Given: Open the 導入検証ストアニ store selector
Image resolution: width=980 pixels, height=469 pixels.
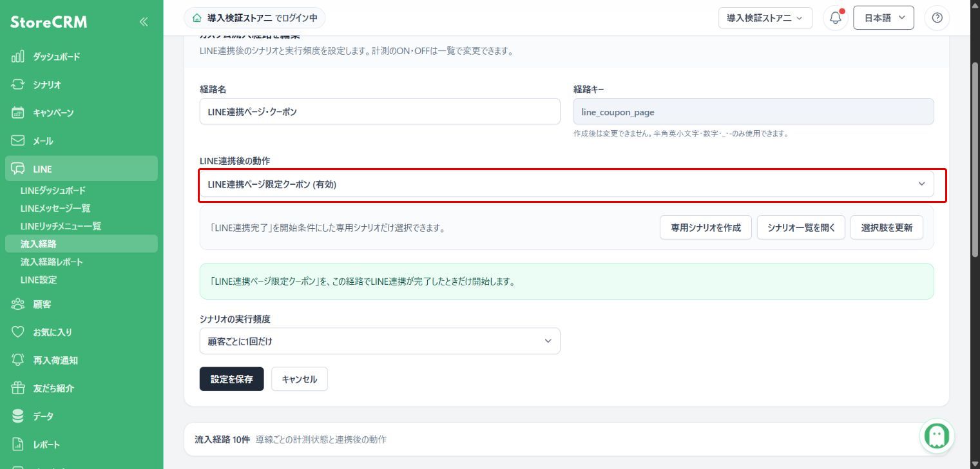Looking at the screenshot, I should pyautogui.click(x=765, y=18).
